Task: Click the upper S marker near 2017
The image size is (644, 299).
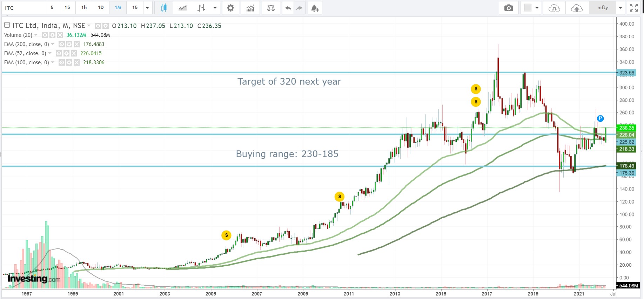Action: click(x=476, y=89)
